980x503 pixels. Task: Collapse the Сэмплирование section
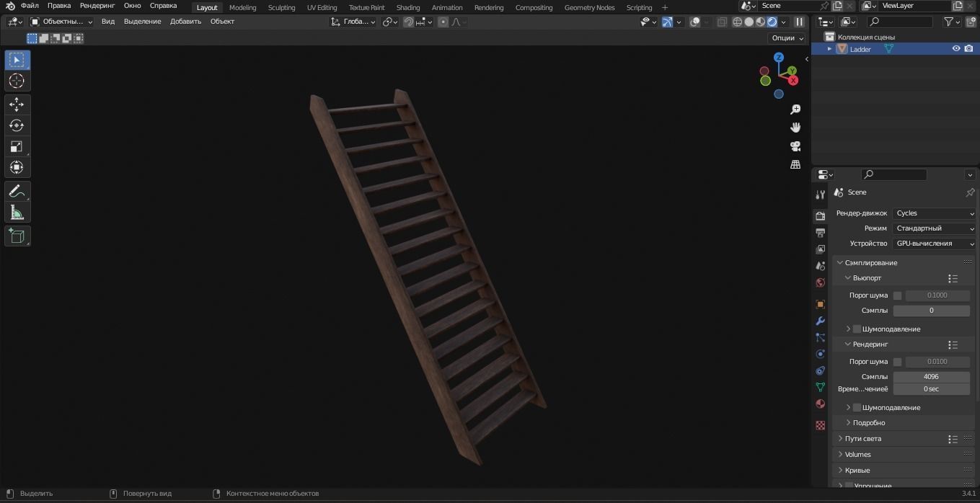click(x=870, y=262)
